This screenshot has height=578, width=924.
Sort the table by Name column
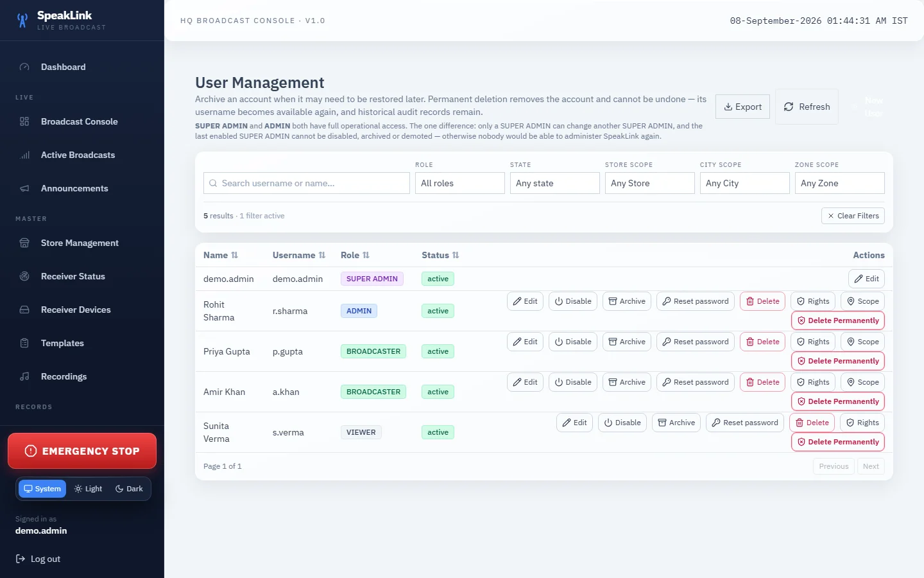click(x=221, y=255)
